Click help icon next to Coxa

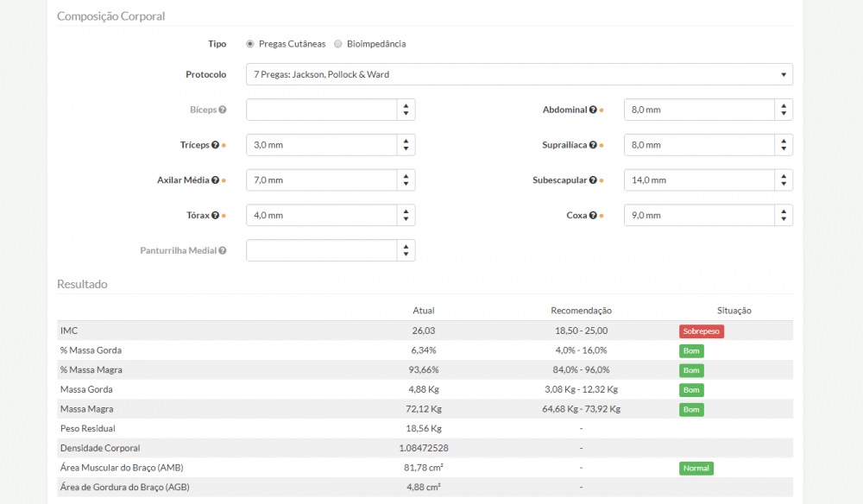coord(593,216)
